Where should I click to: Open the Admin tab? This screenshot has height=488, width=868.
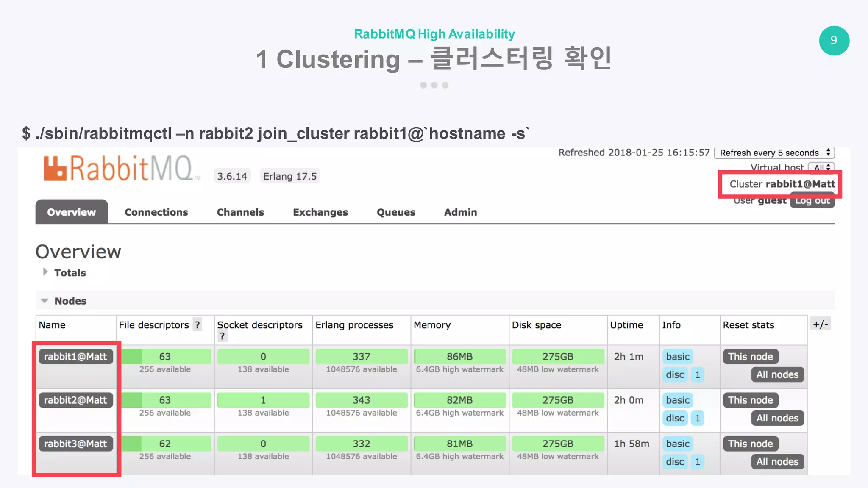coord(461,212)
